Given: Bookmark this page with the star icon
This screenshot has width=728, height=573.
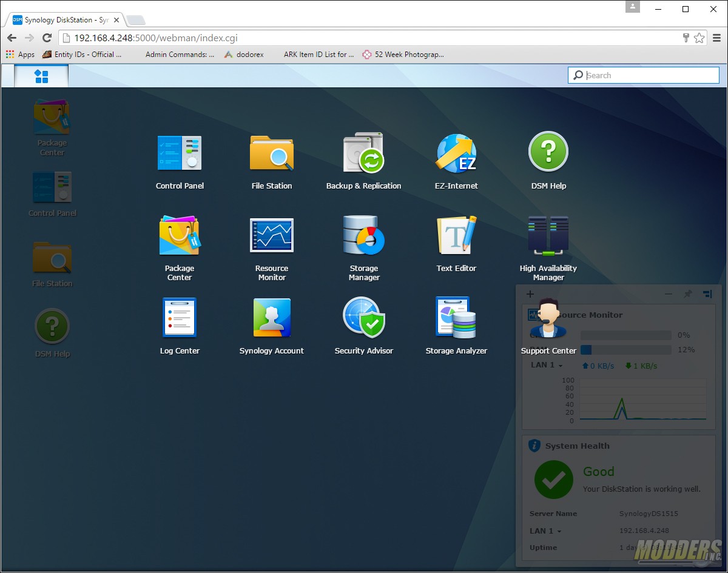Looking at the screenshot, I should click(x=699, y=38).
